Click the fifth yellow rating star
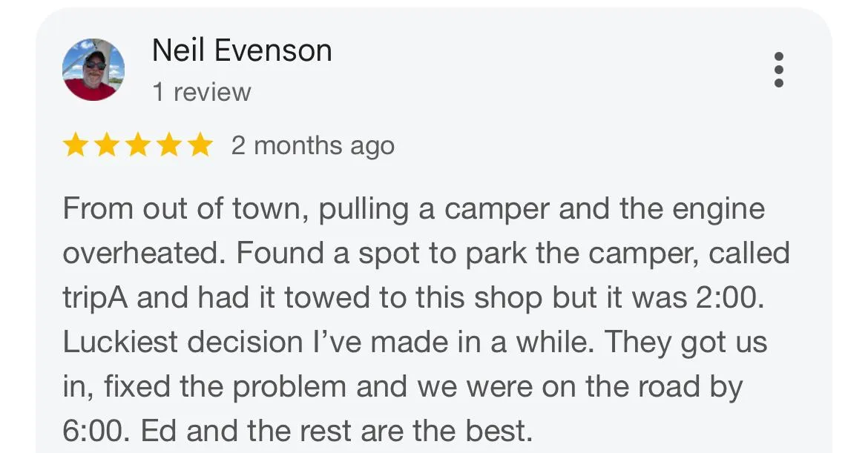 click(200, 145)
